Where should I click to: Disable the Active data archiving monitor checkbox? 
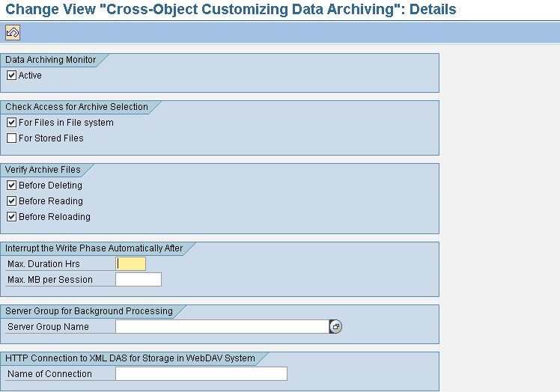[11, 76]
